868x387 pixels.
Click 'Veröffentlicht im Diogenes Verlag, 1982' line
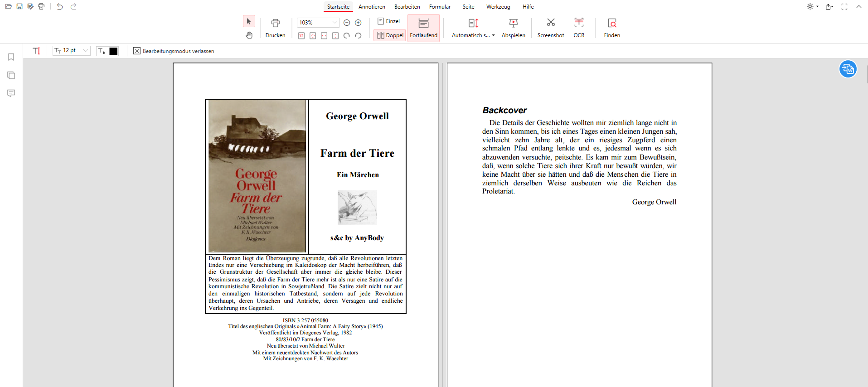305,333
